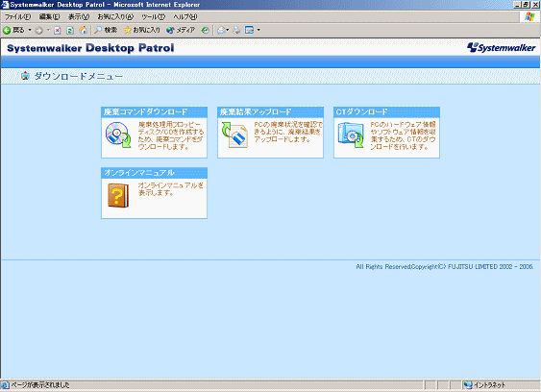Click the オンラインマニュアルを表示します description
541x392 pixels.
pyautogui.click(x=171, y=189)
